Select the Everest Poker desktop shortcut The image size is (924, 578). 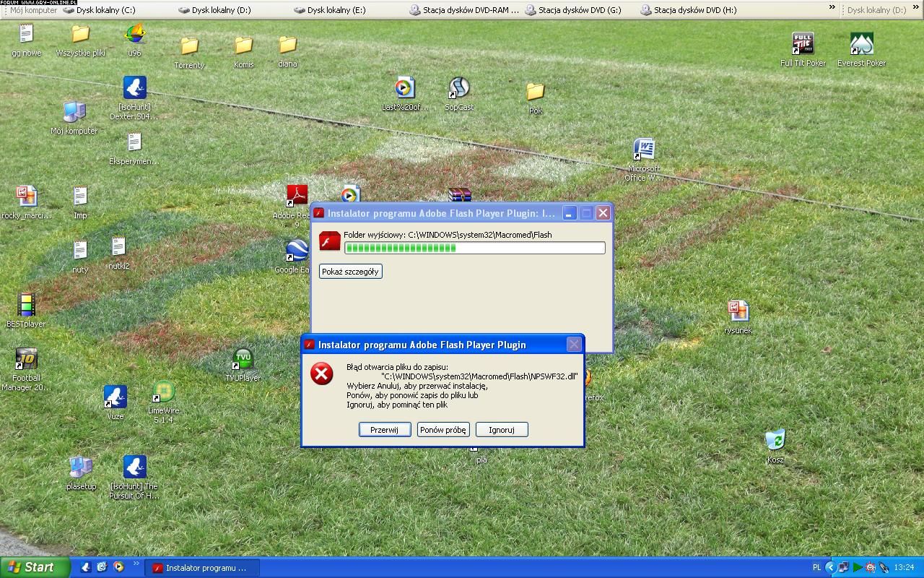pyautogui.click(x=861, y=45)
